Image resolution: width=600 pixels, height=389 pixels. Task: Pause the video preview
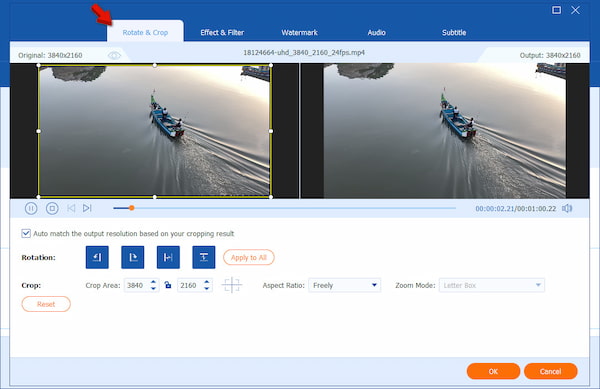pyautogui.click(x=31, y=208)
